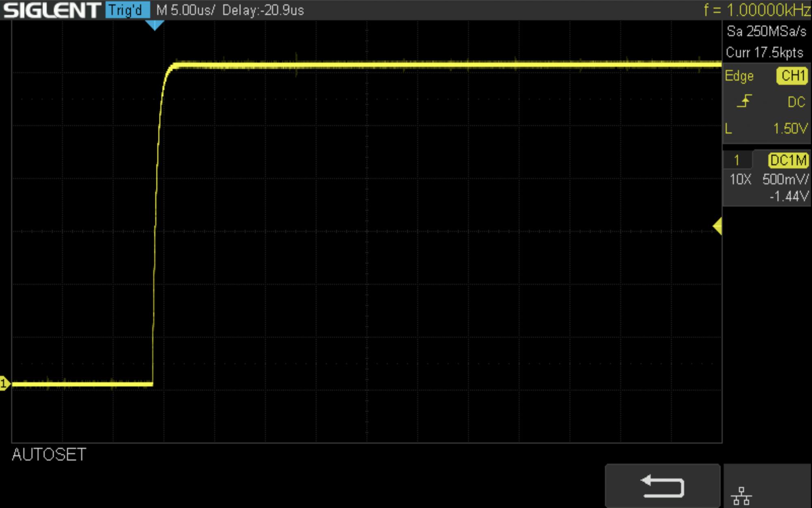Select the 10X probe attenuation

(740, 179)
